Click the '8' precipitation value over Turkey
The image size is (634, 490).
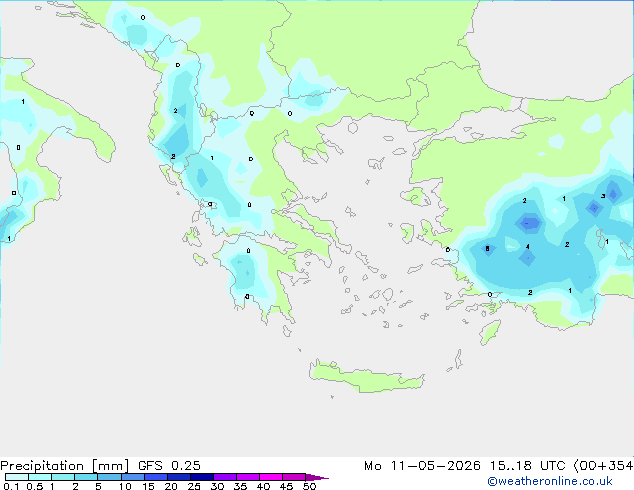[x=487, y=249]
